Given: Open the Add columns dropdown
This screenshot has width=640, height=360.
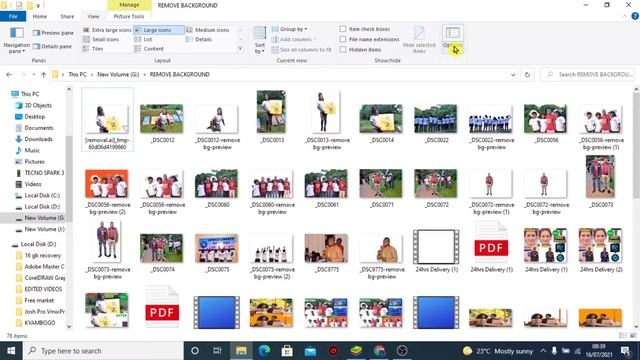Looking at the screenshot, I should coord(294,39).
